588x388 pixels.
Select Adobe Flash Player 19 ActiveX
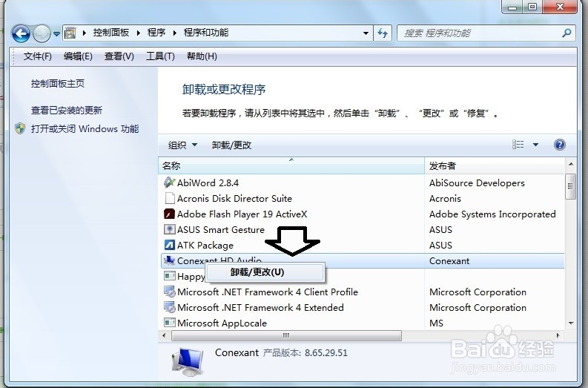point(242,214)
